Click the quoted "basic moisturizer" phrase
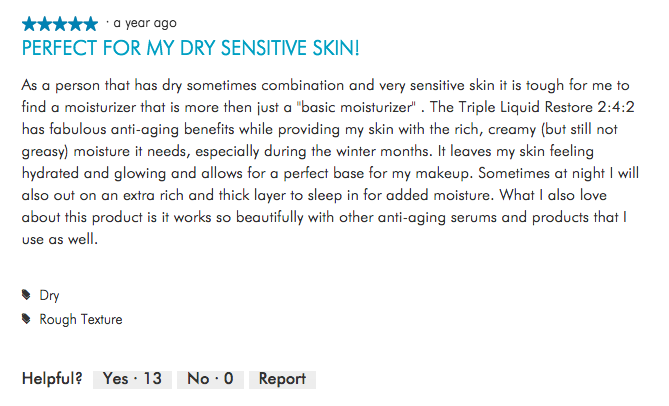The width and height of the screenshot is (669, 406). click(355, 107)
